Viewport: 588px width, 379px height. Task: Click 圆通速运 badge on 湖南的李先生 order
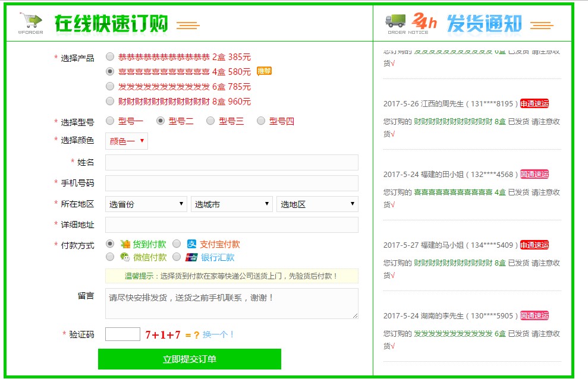point(534,316)
